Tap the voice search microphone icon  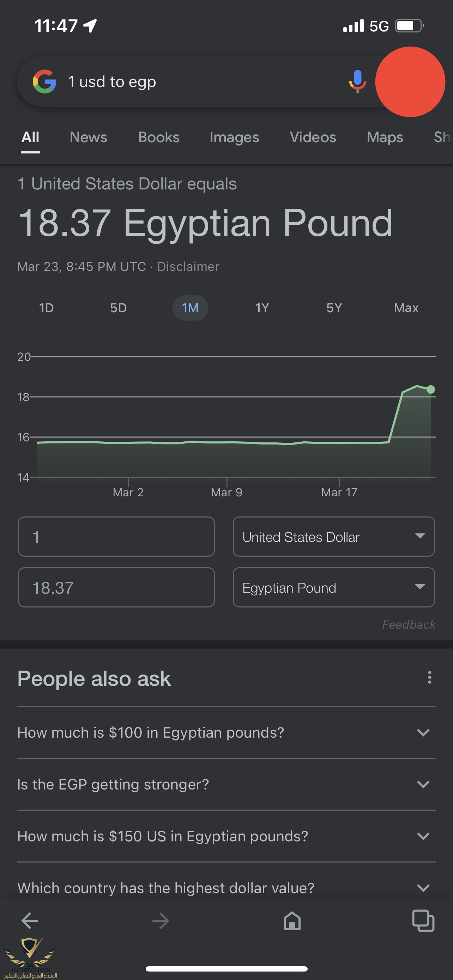[357, 81]
